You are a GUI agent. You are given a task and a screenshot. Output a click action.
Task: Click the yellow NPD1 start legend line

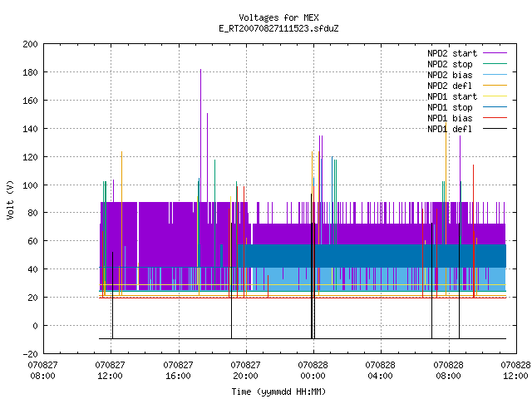click(495, 96)
